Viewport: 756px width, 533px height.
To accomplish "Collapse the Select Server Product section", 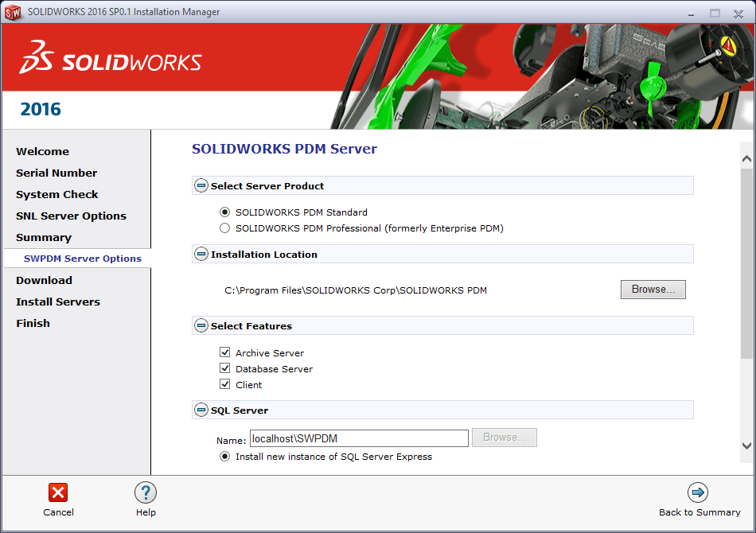I will (x=201, y=186).
